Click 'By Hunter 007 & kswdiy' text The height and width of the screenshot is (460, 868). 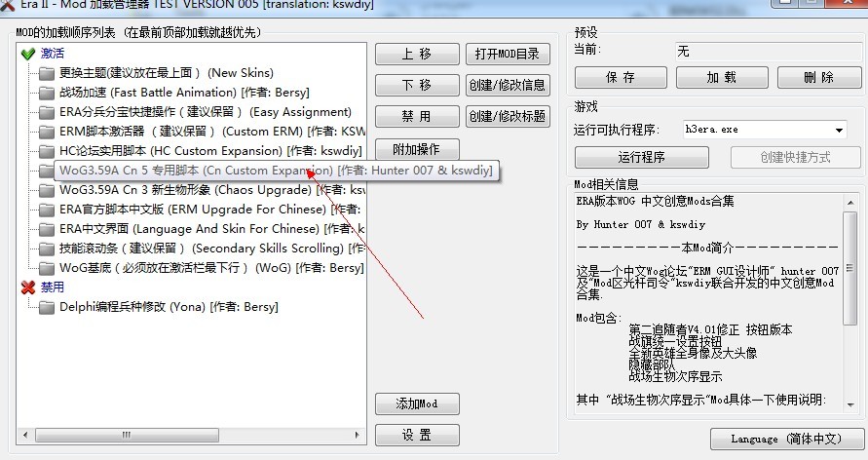point(640,224)
